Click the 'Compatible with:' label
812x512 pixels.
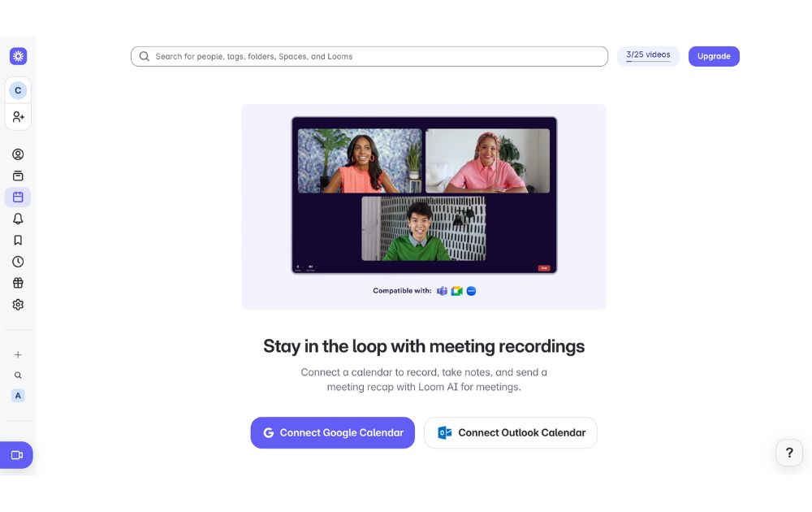tap(402, 291)
